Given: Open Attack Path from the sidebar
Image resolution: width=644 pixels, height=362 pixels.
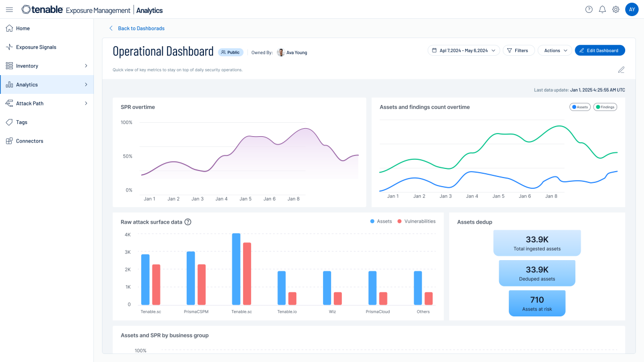Looking at the screenshot, I should pos(30,103).
